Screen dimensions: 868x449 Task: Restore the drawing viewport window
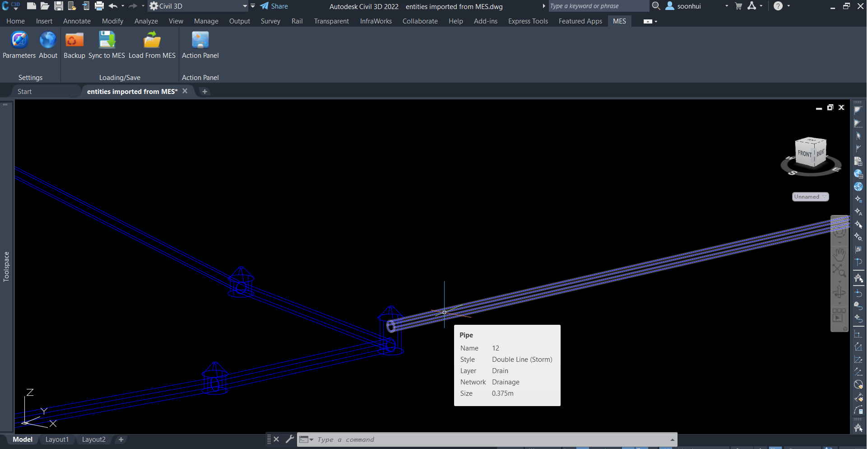(x=830, y=108)
